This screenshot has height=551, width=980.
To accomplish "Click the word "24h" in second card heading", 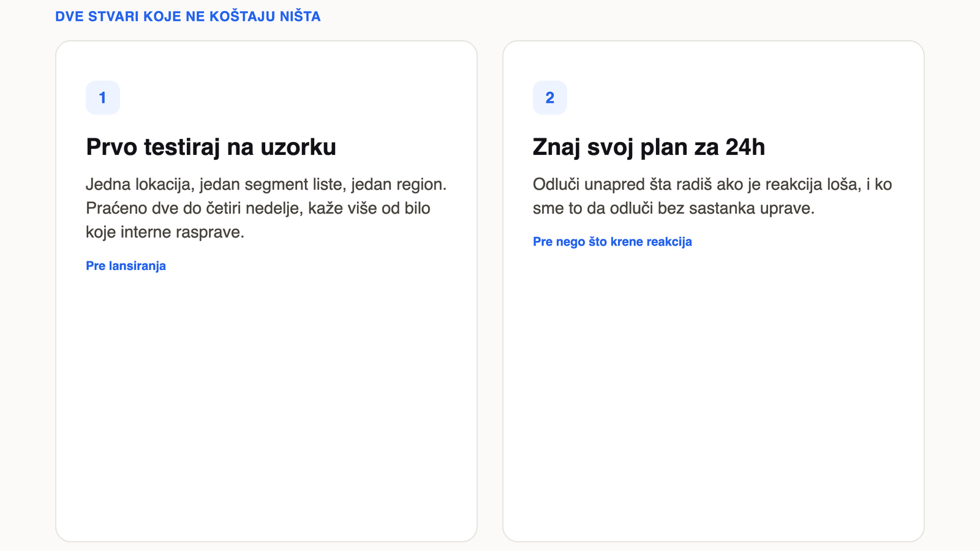I will 745,147.
